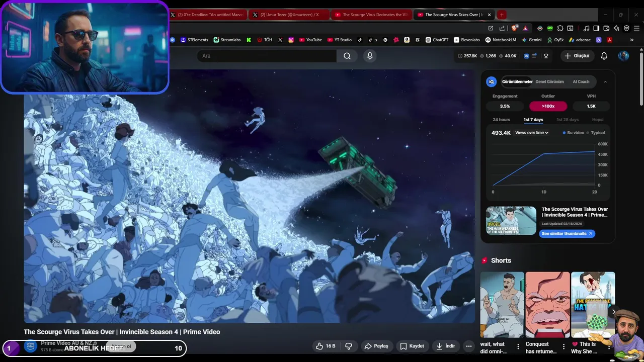Click the Kaydet save button
This screenshot has height=362, width=644.
[x=412, y=346]
